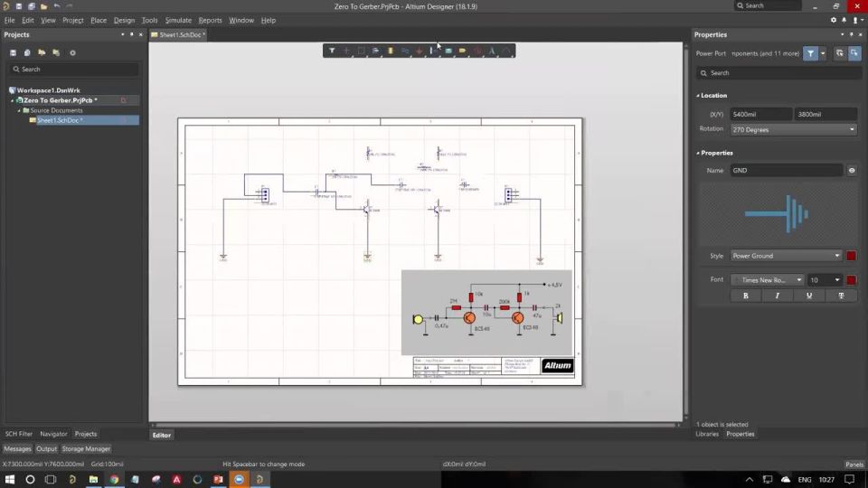868x488 pixels.
Task: Toggle Italic font style
Action: point(778,296)
